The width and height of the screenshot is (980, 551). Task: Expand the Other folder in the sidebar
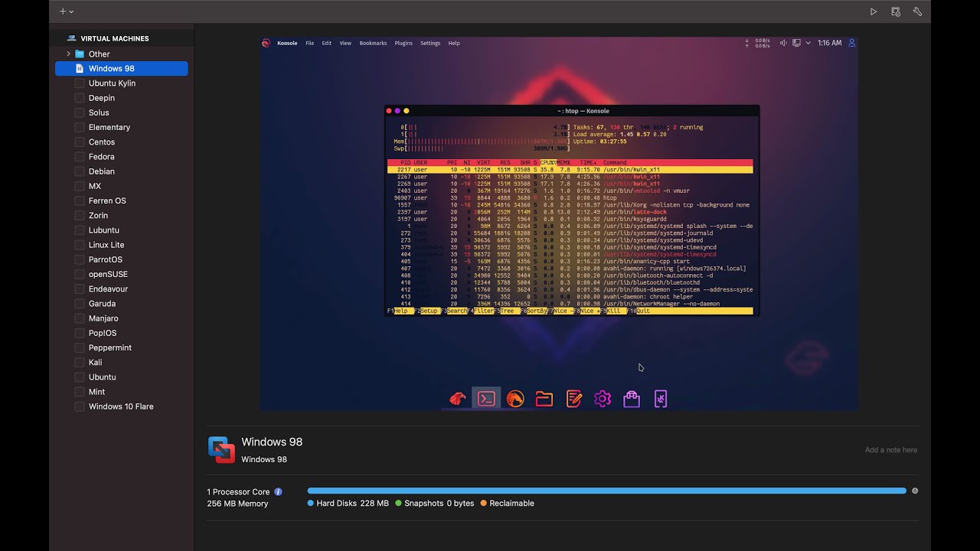[x=68, y=54]
